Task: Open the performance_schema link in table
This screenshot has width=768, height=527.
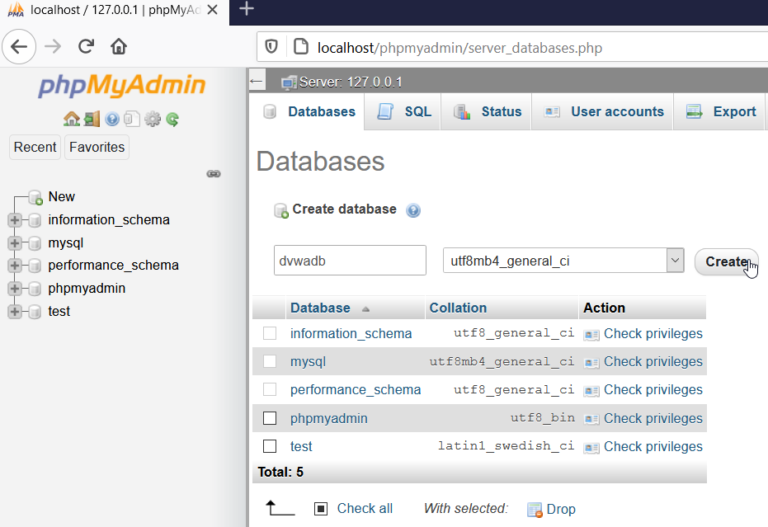Action: click(355, 390)
